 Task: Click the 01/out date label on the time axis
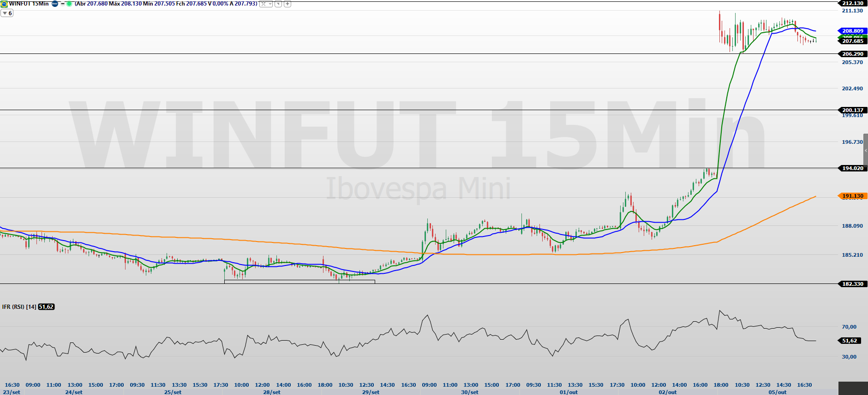tap(569, 392)
